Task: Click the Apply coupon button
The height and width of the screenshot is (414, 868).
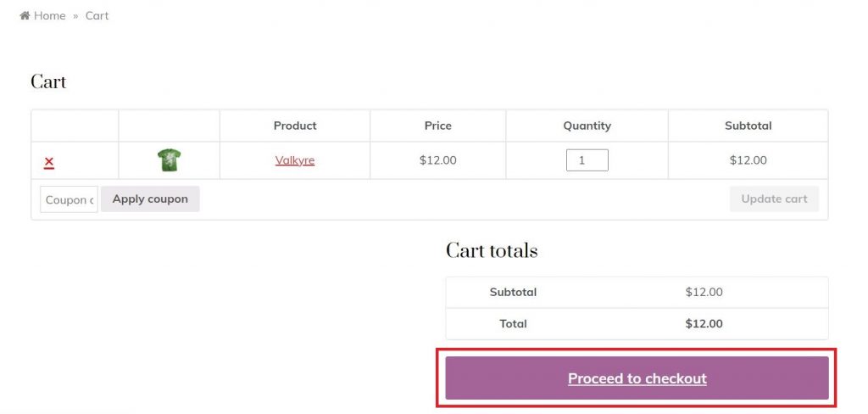Action: [x=150, y=199]
